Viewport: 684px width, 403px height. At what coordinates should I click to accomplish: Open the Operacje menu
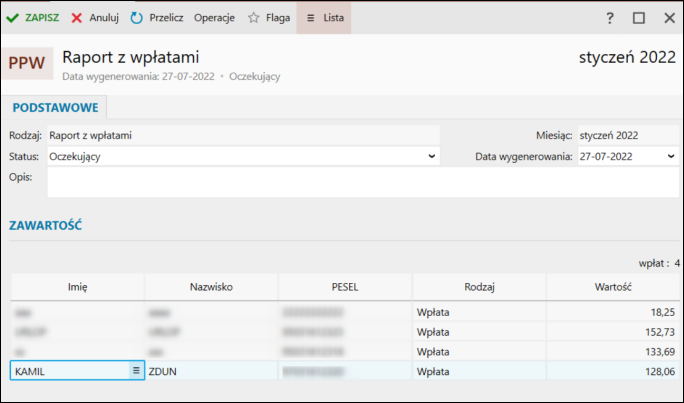214,18
